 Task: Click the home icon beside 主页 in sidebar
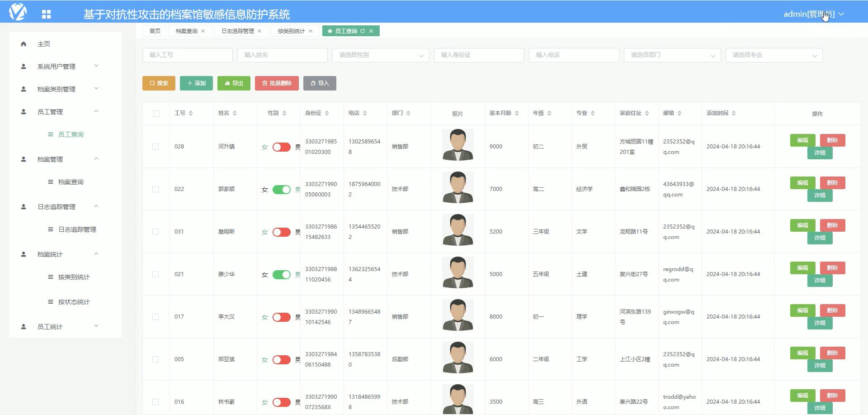24,44
